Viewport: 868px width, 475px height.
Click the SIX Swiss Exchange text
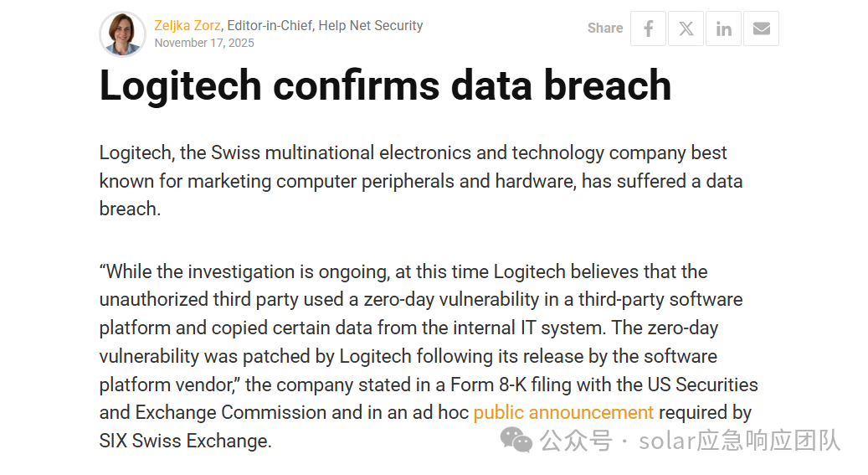(186, 441)
